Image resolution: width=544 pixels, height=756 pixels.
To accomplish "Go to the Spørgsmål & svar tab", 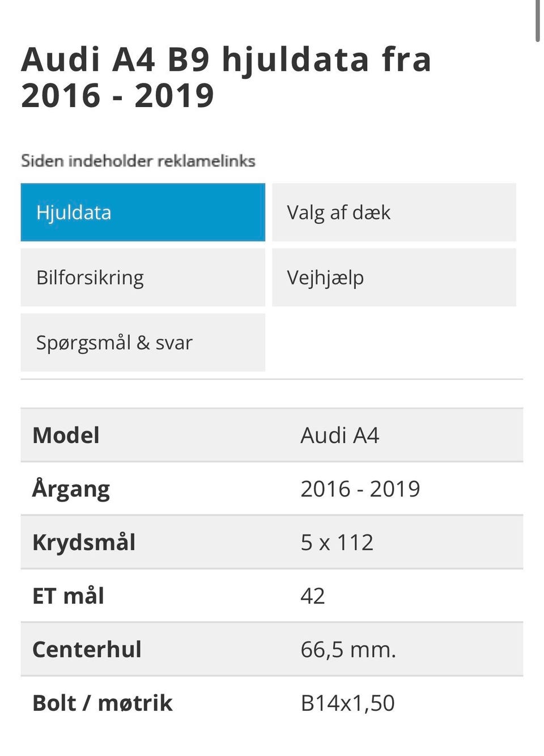I will [142, 343].
